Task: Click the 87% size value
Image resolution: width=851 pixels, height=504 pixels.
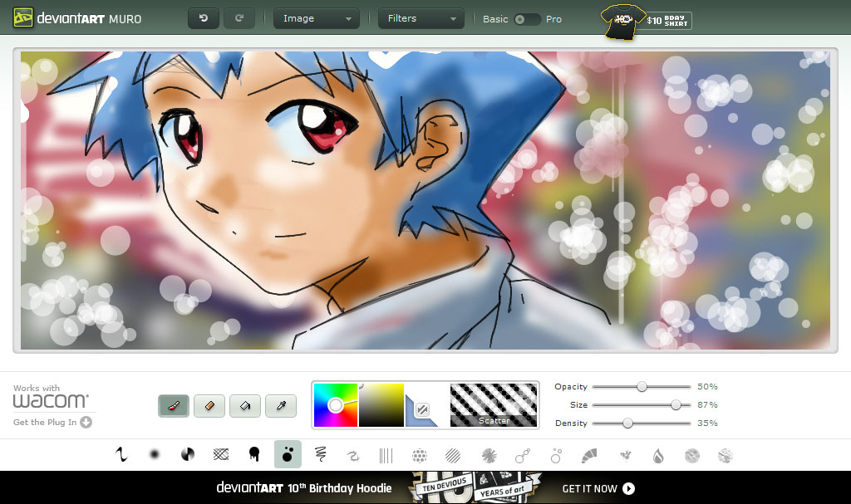Action: coord(707,404)
